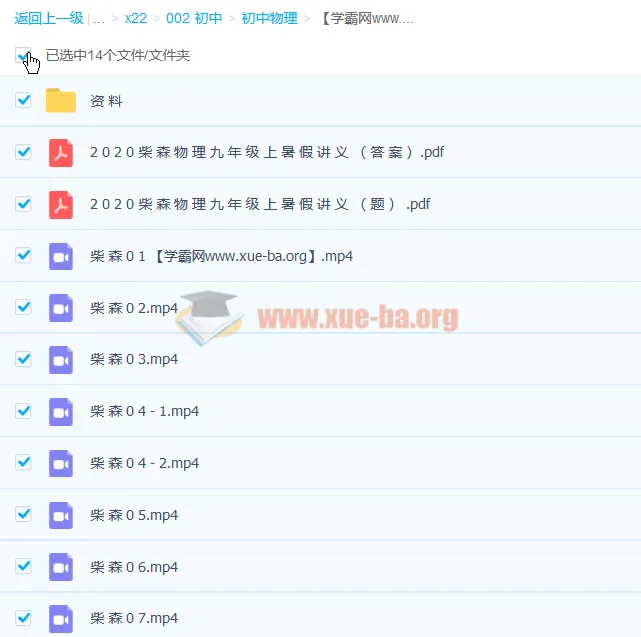641x637 pixels.
Task: Click PDF icon for 暑假讲义（题）file
Action: 61,204
